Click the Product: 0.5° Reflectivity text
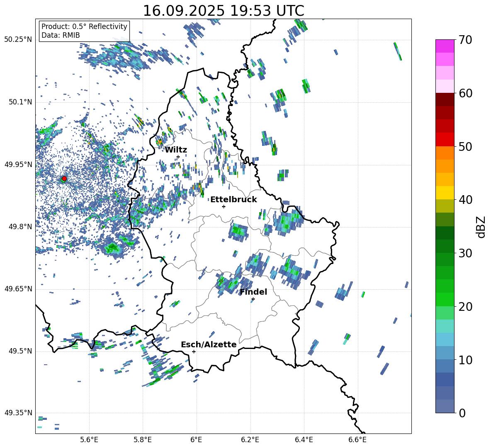The image size is (491, 448). (x=84, y=26)
